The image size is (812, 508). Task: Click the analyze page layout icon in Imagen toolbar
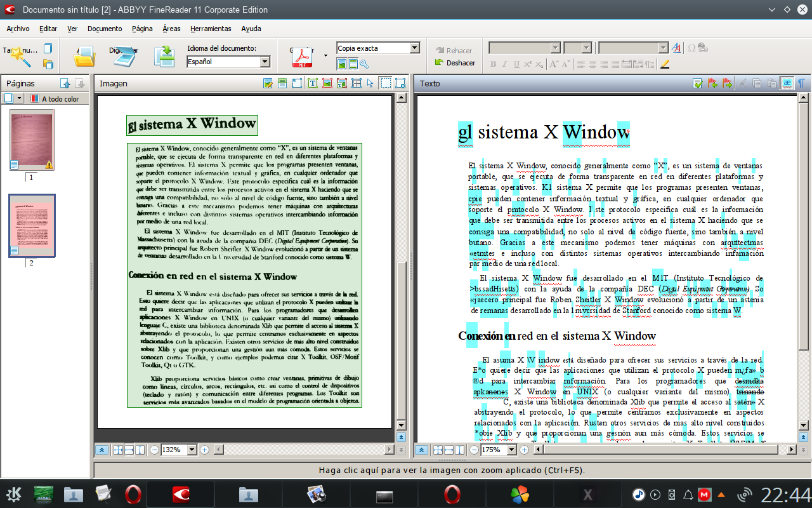pyautogui.click(x=297, y=83)
